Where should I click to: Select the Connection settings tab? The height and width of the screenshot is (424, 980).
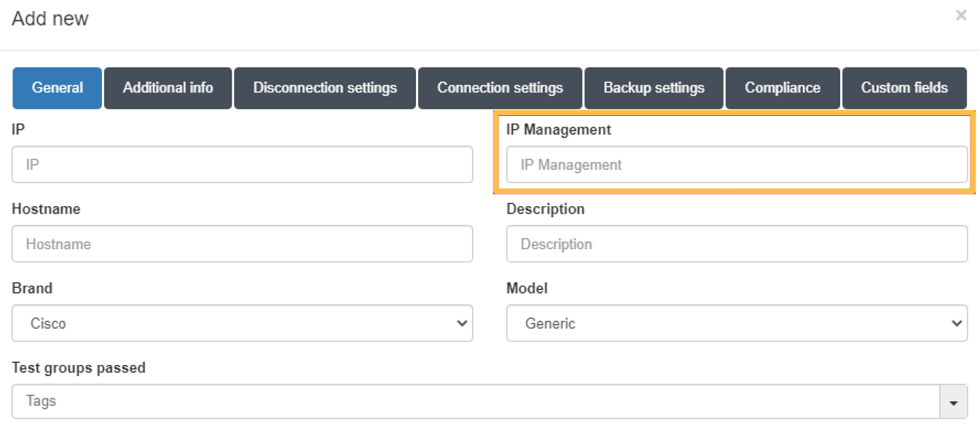point(500,88)
